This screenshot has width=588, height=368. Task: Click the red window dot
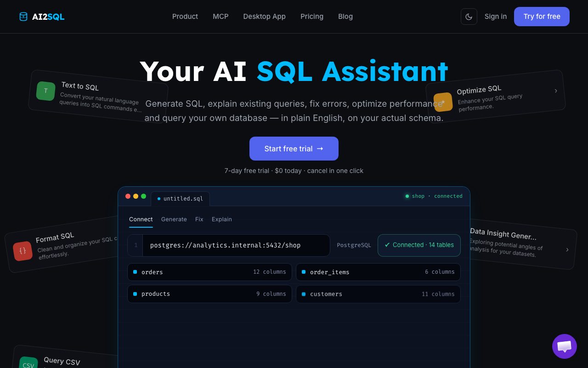click(x=128, y=196)
